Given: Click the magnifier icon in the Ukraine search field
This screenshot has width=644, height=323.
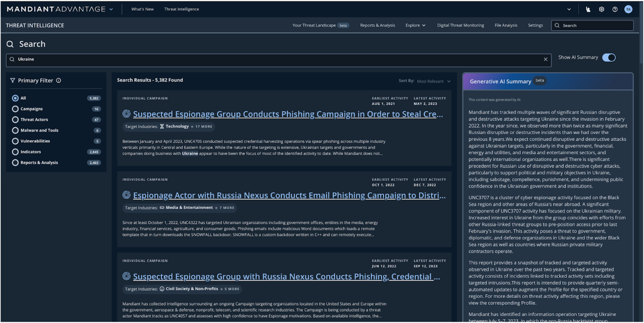Looking at the screenshot, I should (12, 59).
